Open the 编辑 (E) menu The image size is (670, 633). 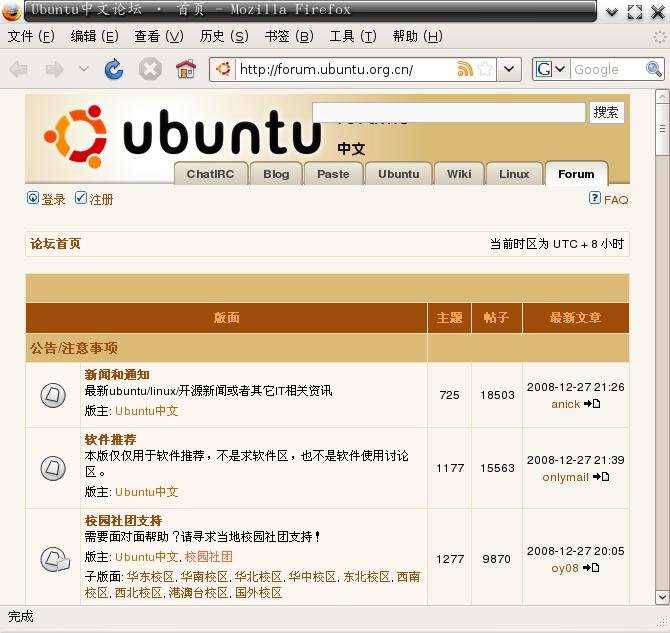(x=94, y=36)
